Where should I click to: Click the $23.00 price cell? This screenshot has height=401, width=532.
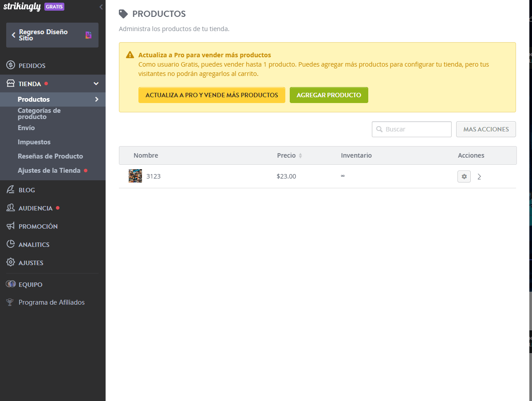[x=286, y=176]
